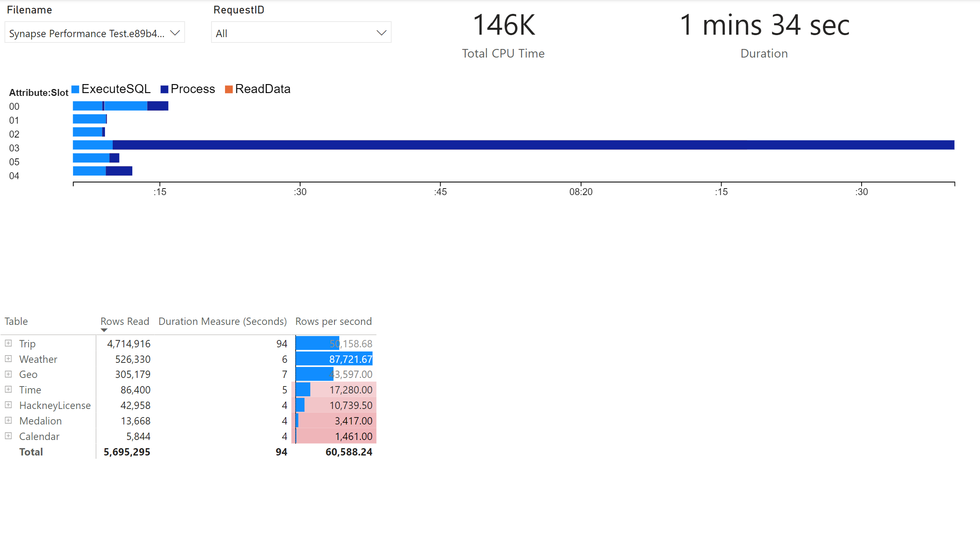Click the ExecuteSQL legend color swatch
The height and width of the screenshot is (551, 980).
tap(76, 89)
